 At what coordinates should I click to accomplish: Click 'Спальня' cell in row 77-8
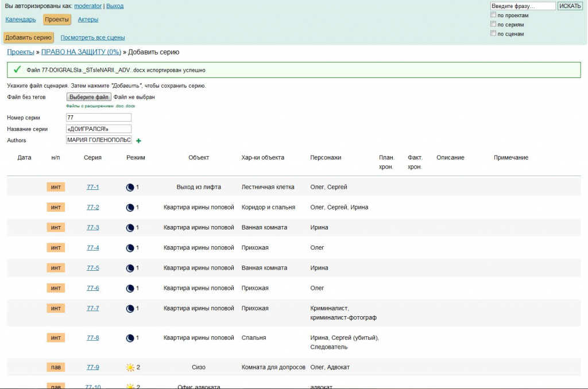[254, 338]
